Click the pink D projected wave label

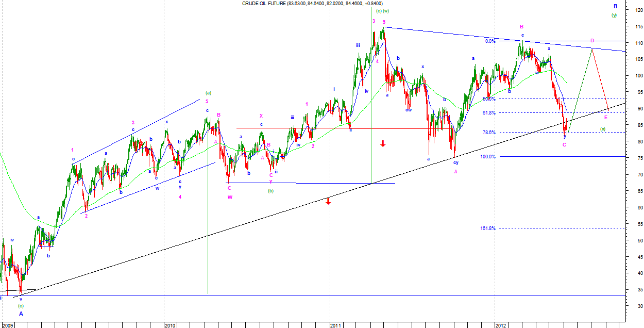pos(592,40)
